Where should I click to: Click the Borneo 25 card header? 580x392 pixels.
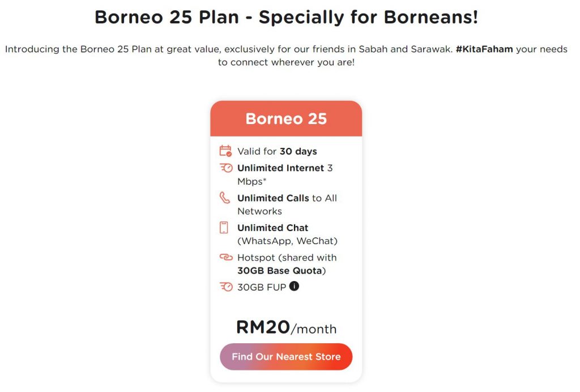point(286,119)
